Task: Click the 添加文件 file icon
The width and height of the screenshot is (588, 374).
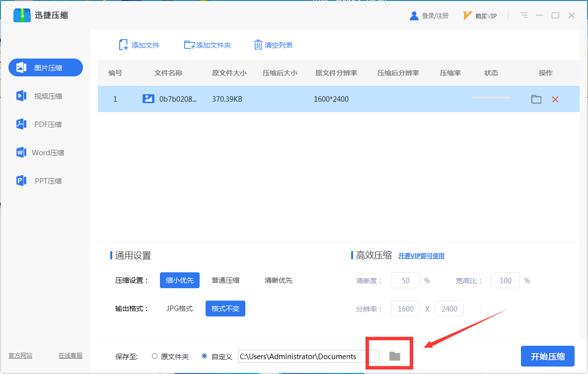Action: coord(123,45)
